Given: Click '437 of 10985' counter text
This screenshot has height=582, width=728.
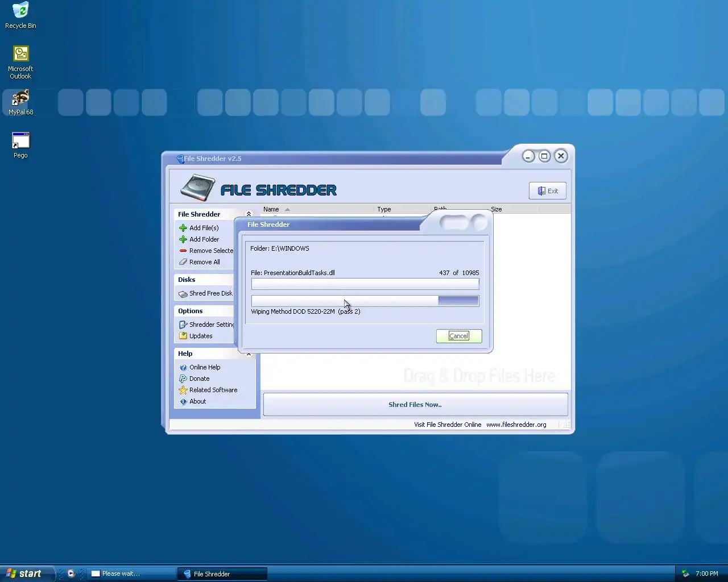Looking at the screenshot, I should click(x=459, y=273).
